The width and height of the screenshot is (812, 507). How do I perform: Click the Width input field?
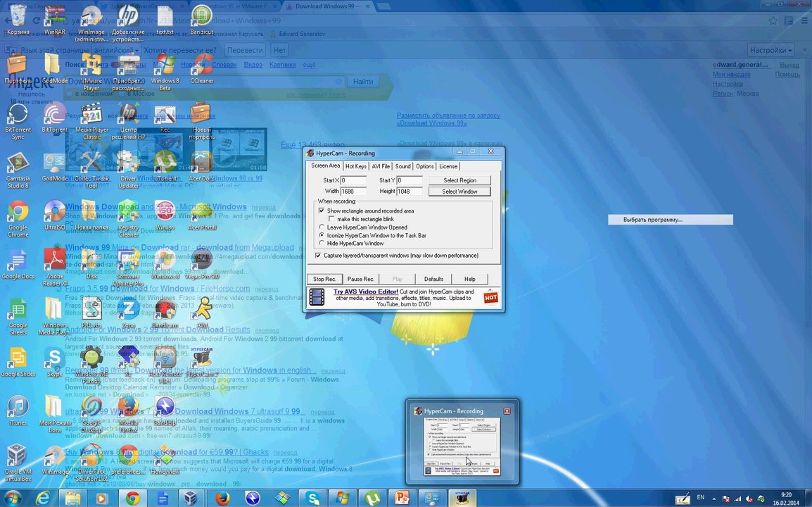(353, 192)
